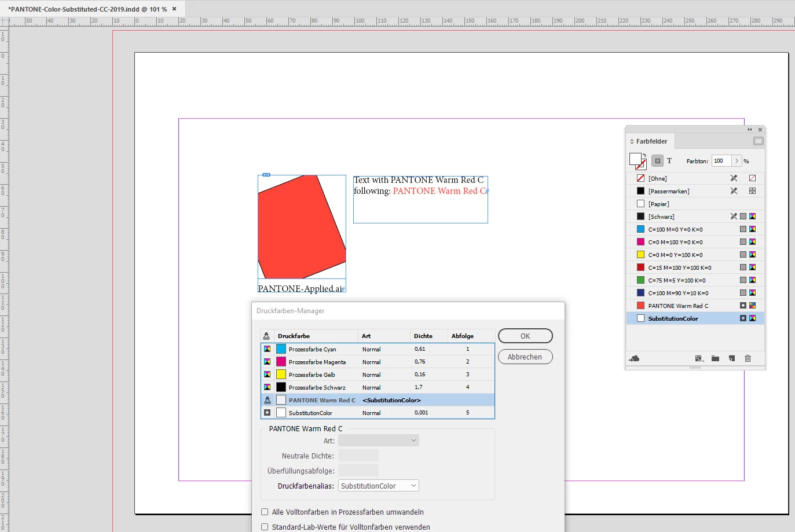Click CMYK icon in SubstitutionColor swatch row
Screen dimensions: 795x532
752,318
